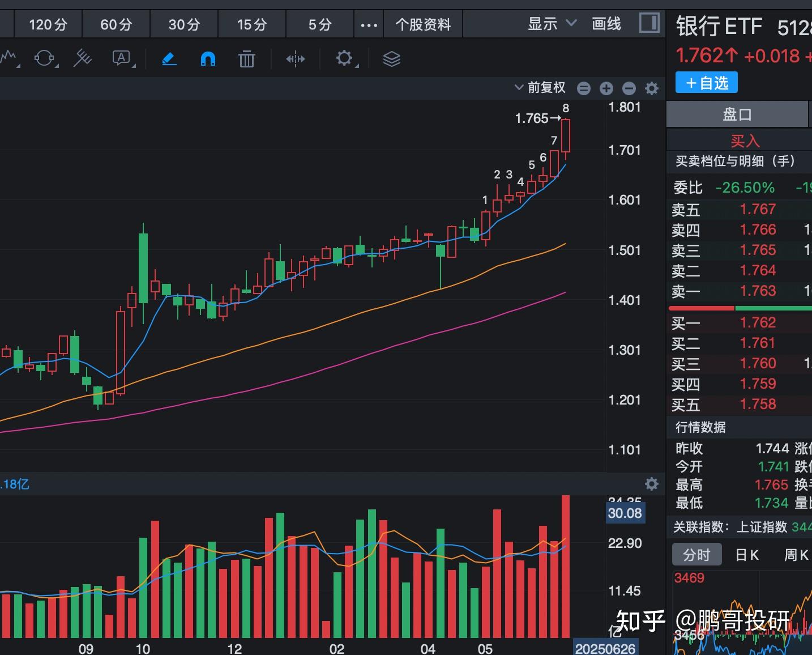This screenshot has height=655, width=812.
Task: Click the +自选 button
Action: click(x=706, y=83)
